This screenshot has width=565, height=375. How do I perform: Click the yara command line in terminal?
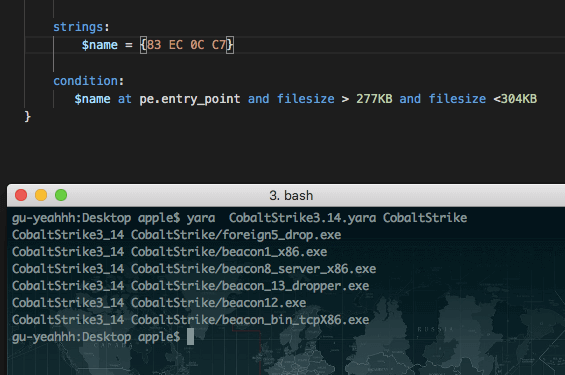point(239,218)
